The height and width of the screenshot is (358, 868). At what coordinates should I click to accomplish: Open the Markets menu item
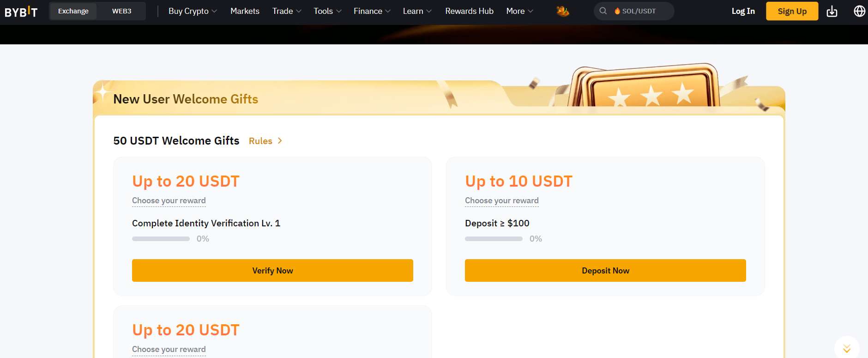click(x=245, y=11)
